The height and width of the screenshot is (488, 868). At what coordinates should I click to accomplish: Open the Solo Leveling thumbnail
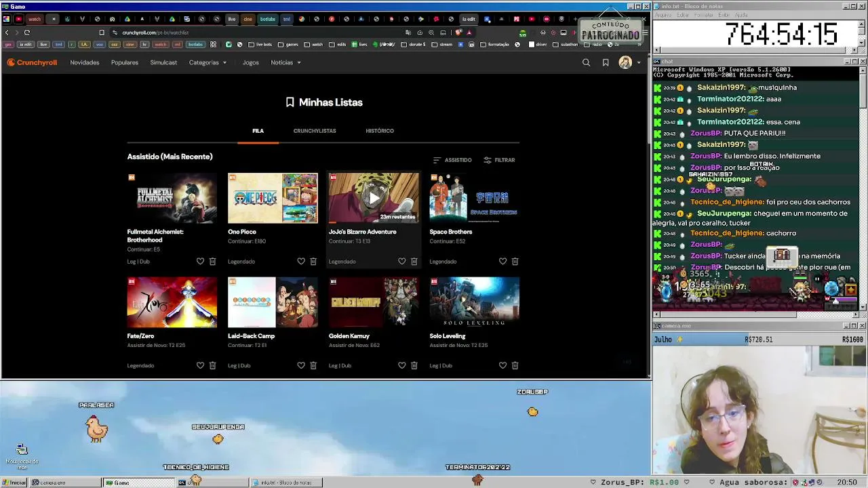click(475, 302)
